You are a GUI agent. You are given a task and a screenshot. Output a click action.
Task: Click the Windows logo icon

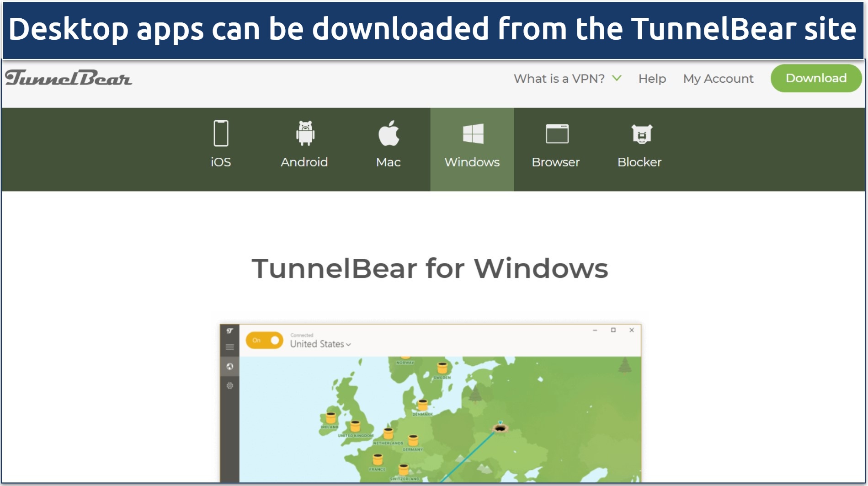click(x=472, y=133)
